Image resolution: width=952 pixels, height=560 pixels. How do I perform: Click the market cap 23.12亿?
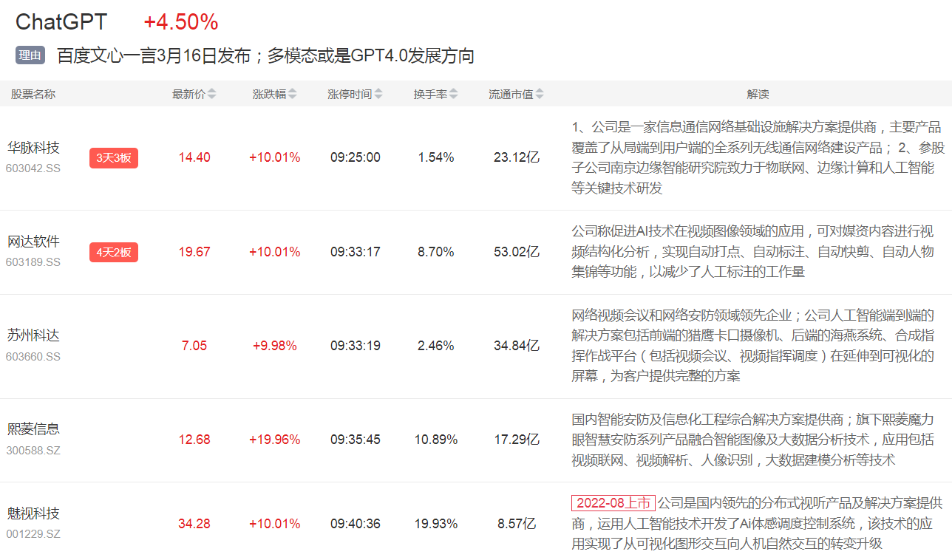point(517,157)
